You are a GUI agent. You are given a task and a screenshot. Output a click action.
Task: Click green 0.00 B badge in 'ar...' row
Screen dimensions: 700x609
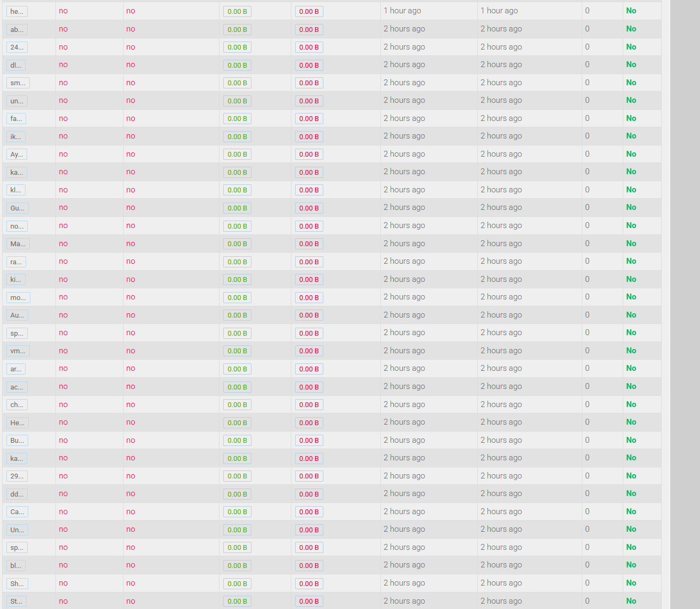click(237, 369)
